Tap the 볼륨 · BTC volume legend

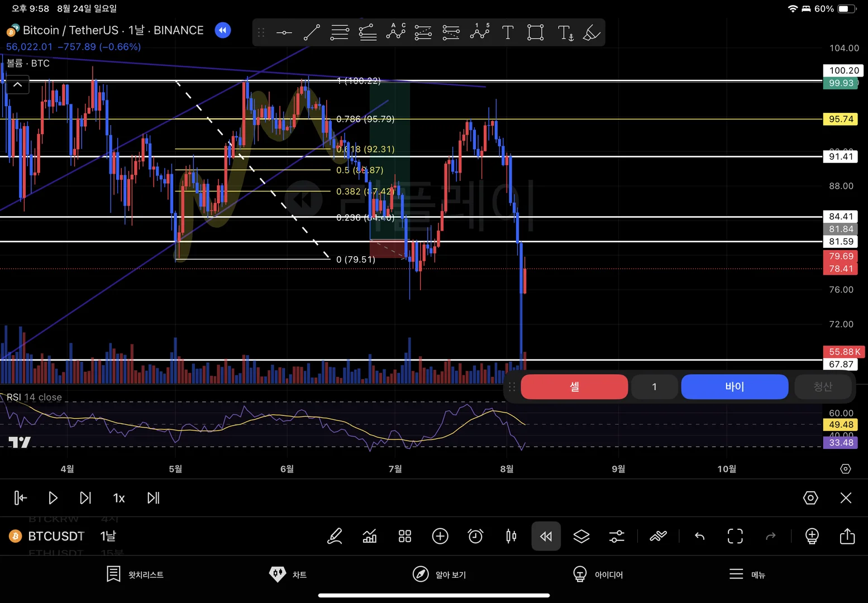(x=28, y=63)
